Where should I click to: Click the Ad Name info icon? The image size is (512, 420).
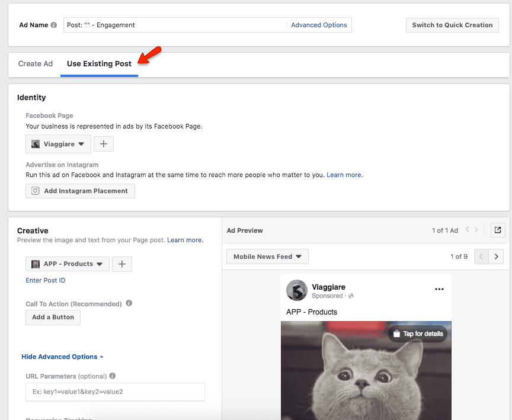[54, 25]
